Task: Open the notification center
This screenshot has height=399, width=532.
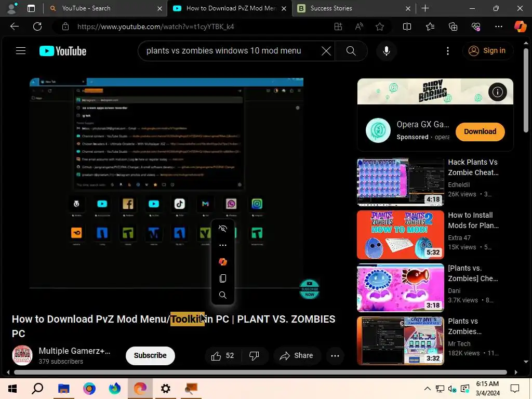Action: tap(515, 389)
